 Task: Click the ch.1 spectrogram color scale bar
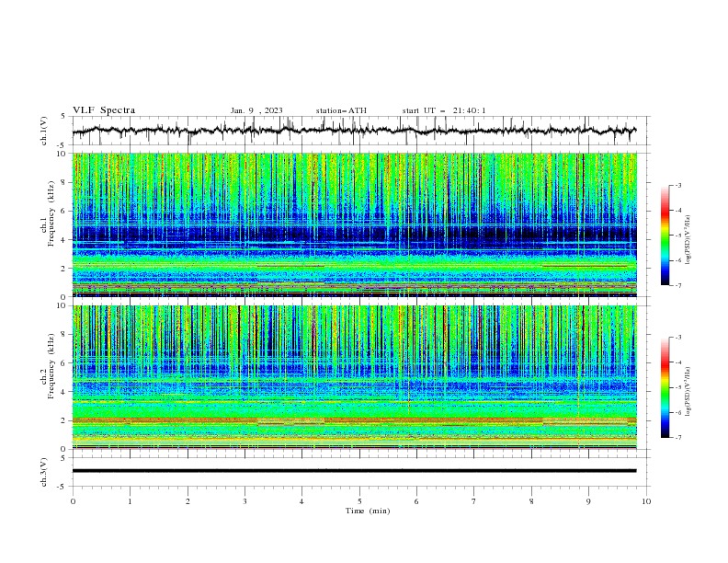coord(665,235)
